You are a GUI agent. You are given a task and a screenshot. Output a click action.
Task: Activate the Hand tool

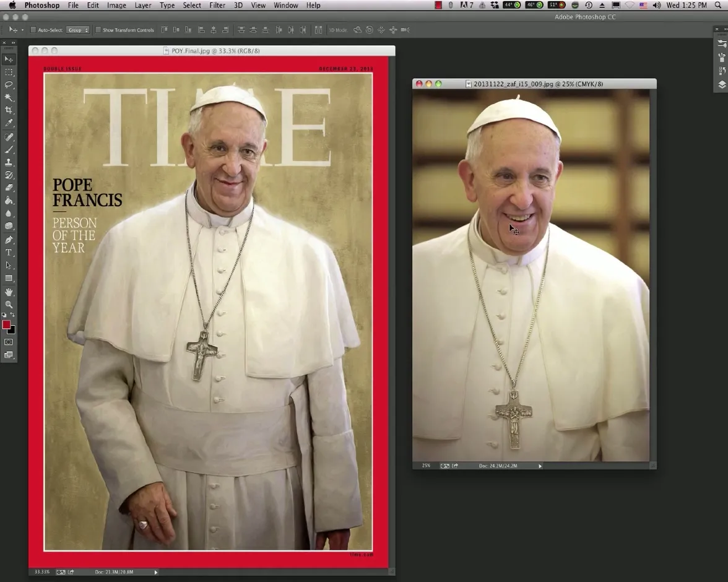coord(9,292)
